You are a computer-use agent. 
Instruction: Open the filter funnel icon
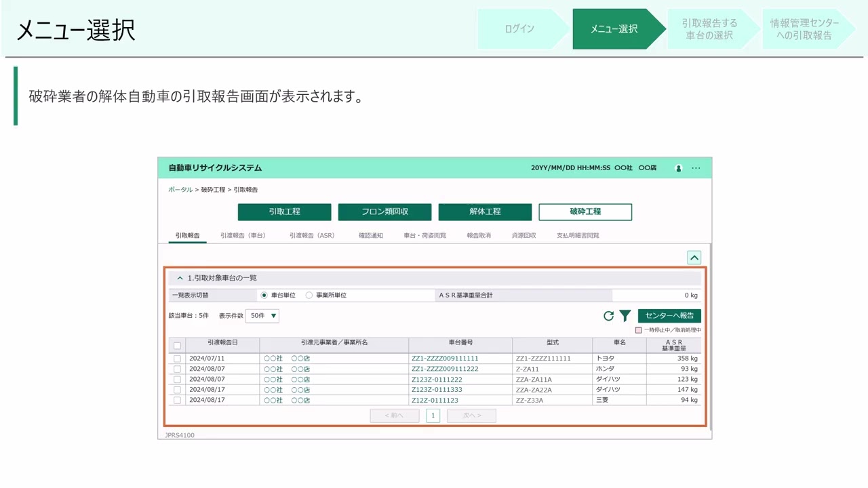(x=625, y=316)
